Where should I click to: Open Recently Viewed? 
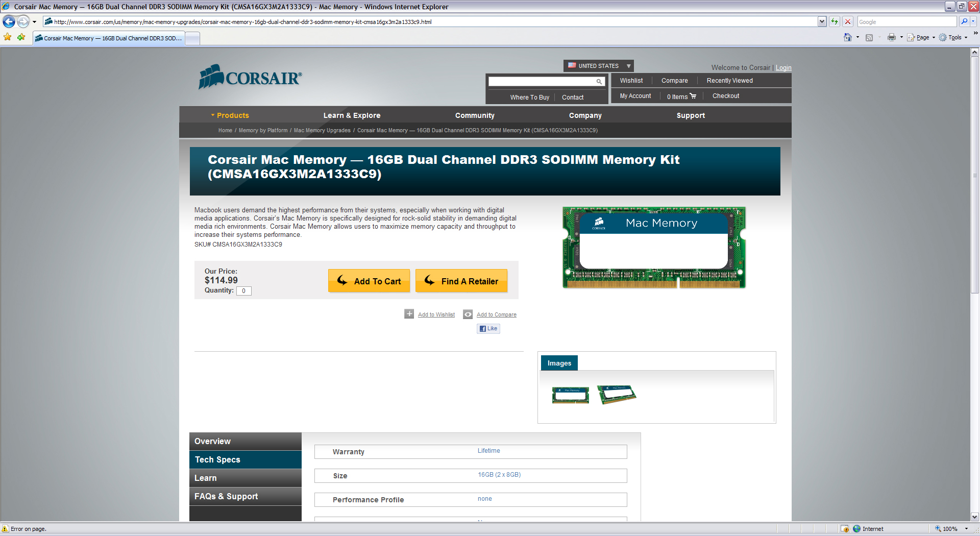click(729, 81)
